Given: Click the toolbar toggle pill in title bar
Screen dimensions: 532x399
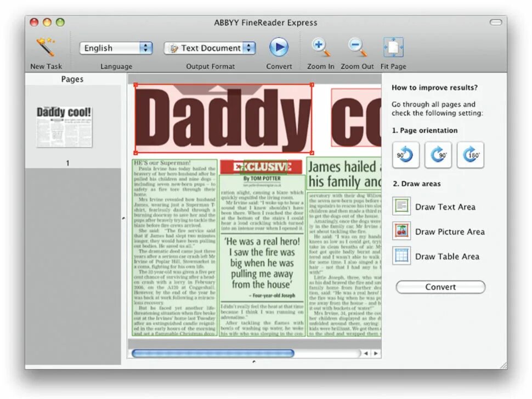Looking at the screenshot, I should coord(496,22).
